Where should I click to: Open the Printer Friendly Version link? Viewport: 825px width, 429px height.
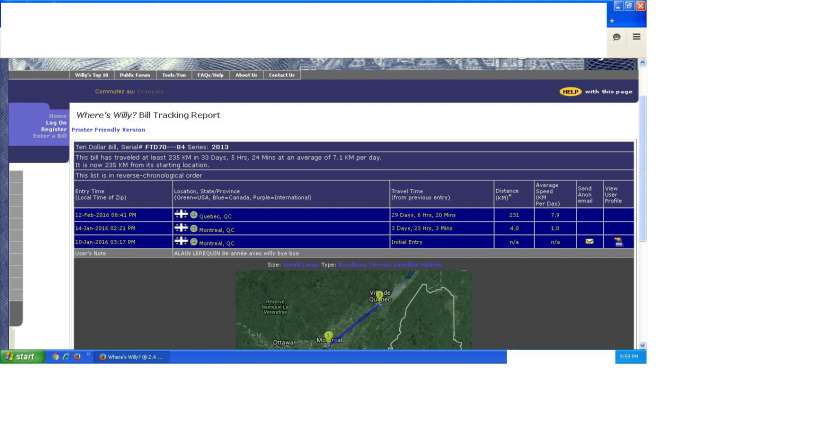[x=108, y=129]
